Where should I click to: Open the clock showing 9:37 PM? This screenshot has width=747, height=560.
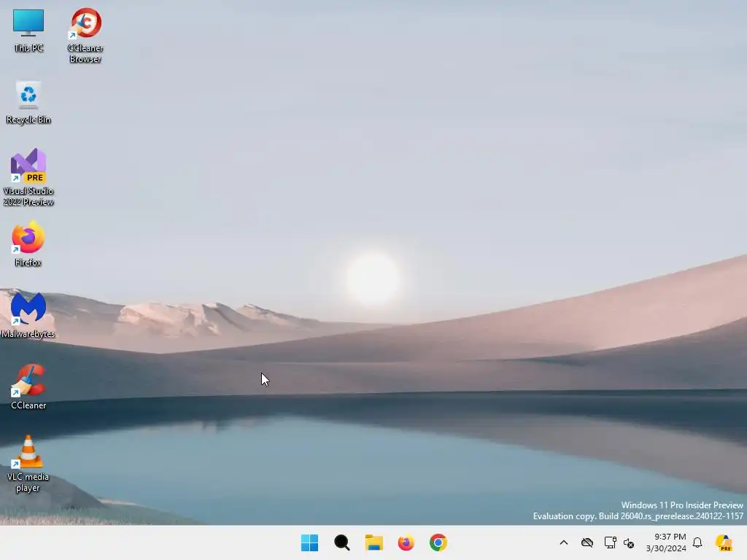tap(667, 542)
